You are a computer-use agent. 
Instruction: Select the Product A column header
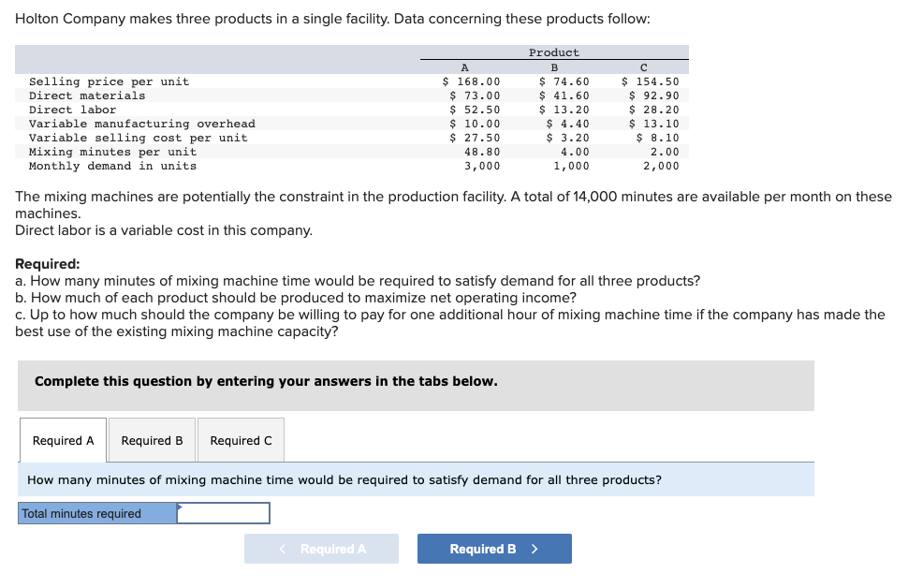click(464, 67)
